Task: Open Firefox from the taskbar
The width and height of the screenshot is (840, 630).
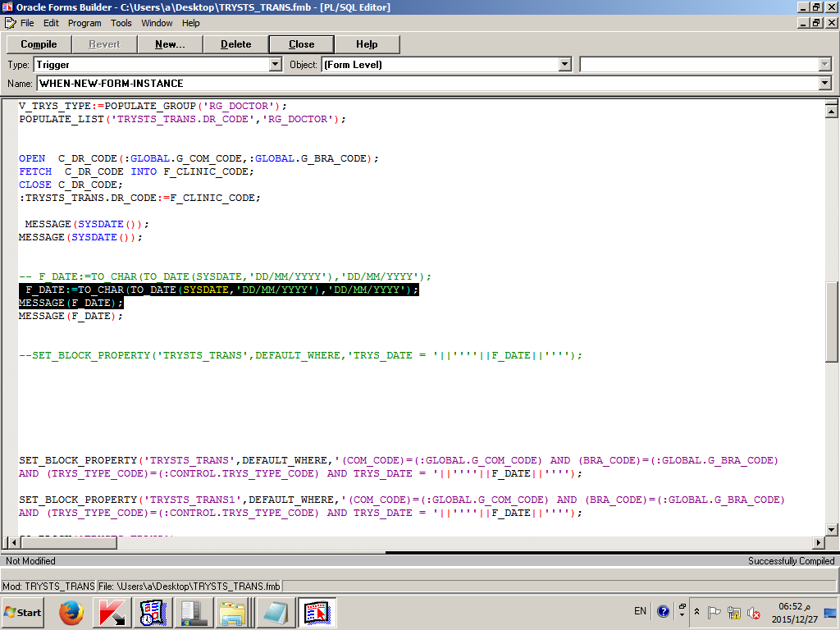Action: [x=72, y=612]
